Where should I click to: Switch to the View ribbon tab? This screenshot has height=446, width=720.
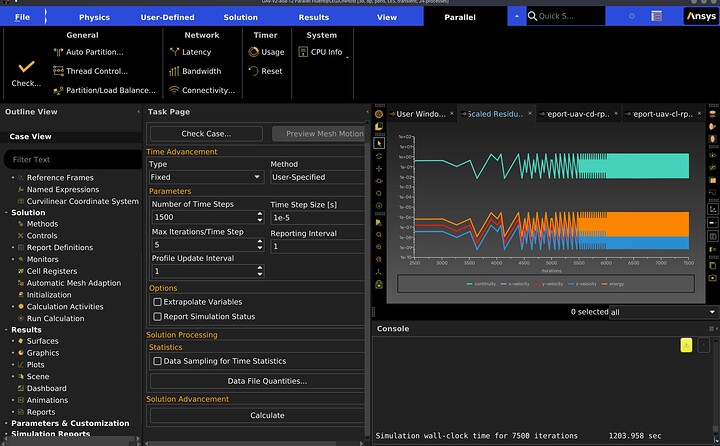click(x=387, y=17)
